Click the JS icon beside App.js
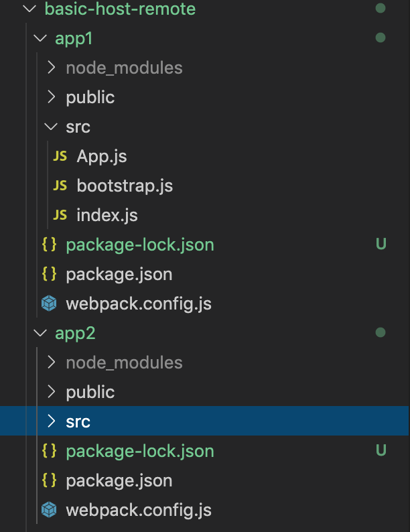The height and width of the screenshot is (532, 410). [x=60, y=157]
